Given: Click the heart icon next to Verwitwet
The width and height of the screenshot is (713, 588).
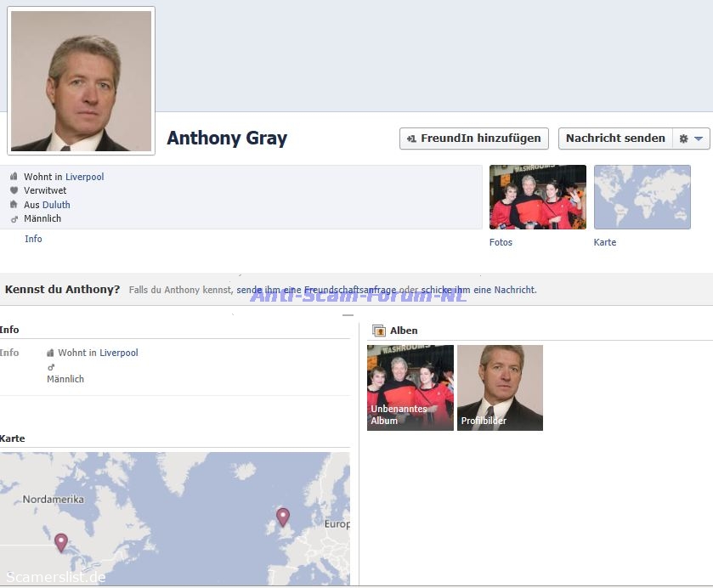Looking at the screenshot, I should tap(14, 190).
